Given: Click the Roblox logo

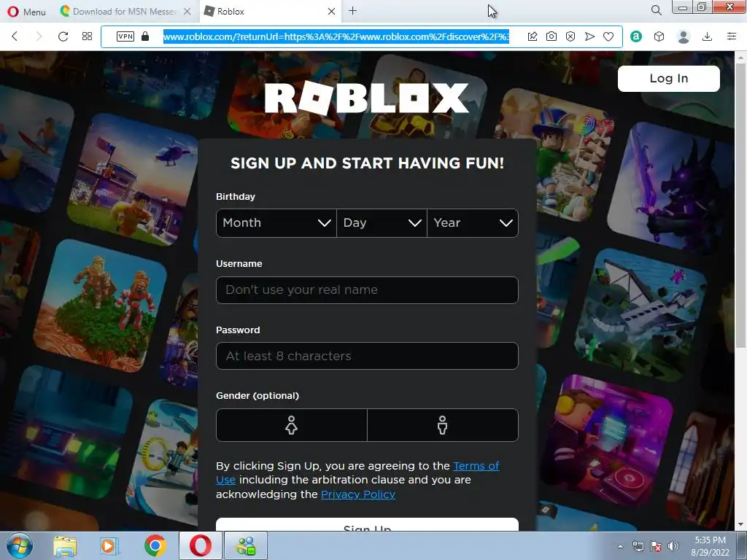Looking at the screenshot, I should click(366, 98).
